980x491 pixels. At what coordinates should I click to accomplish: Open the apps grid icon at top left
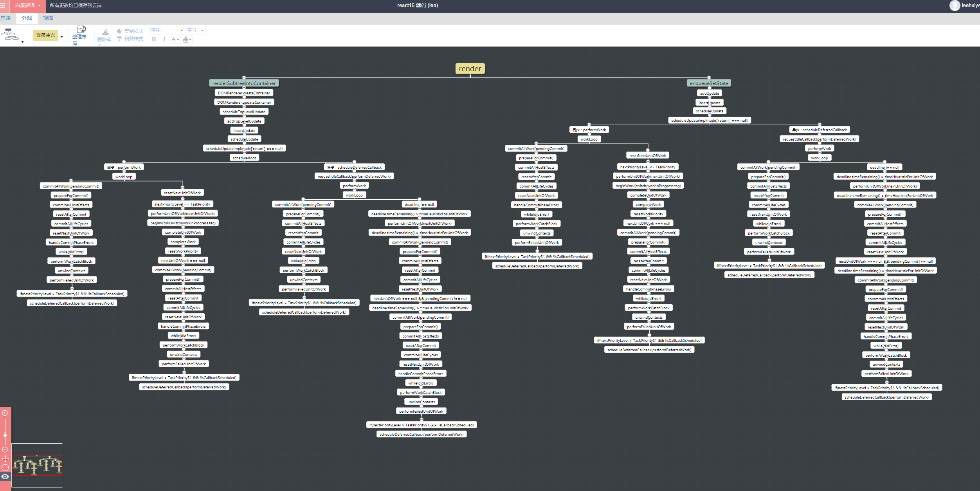pos(3,5)
